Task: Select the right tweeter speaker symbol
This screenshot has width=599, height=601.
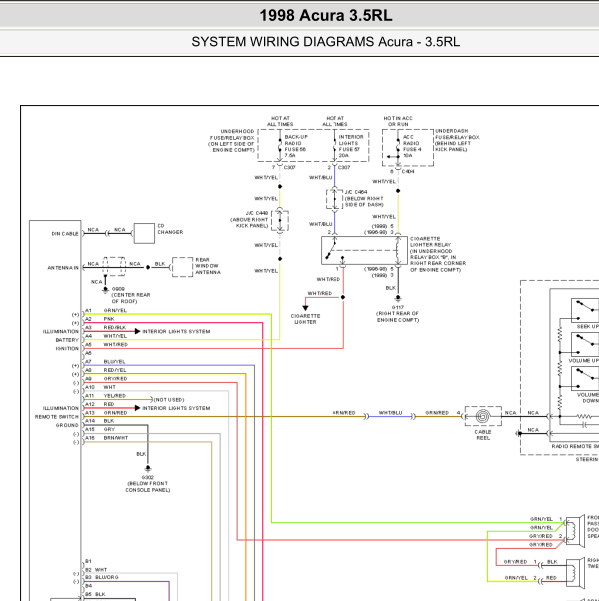Action: point(575,573)
